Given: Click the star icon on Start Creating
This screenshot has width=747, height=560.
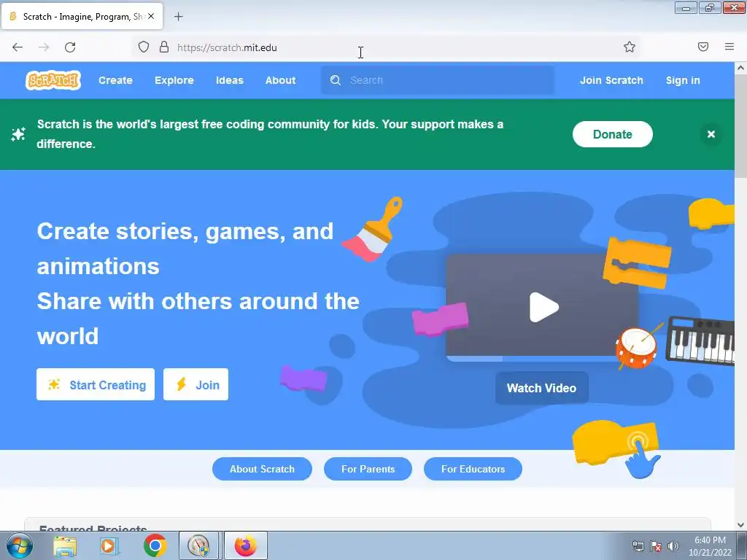Looking at the screenshot, I should click(x=53, y=384).
